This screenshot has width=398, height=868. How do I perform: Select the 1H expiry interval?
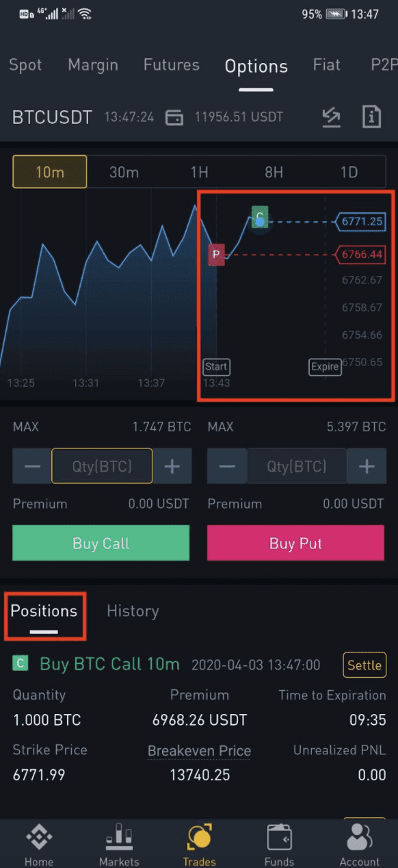point(199,172)
